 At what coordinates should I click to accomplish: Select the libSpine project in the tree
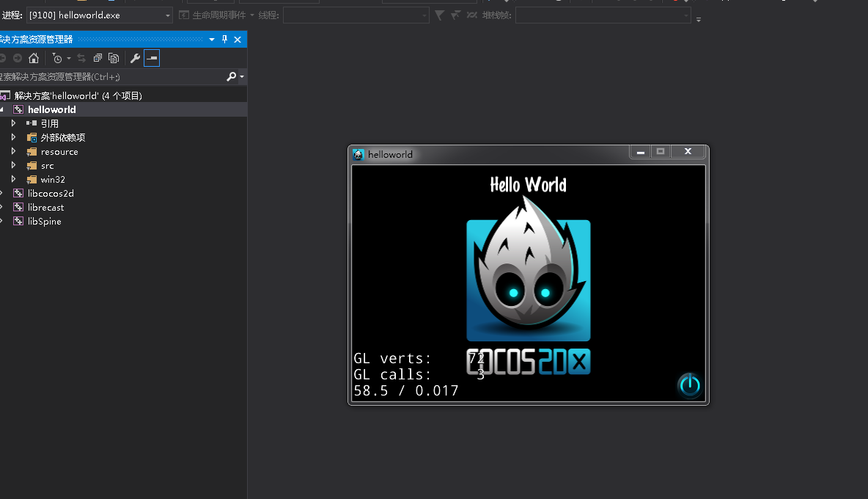[44, 222]
